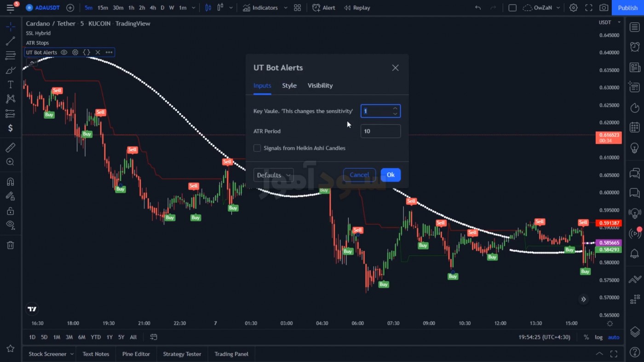Toggle stay in drawing mode
The image size is (644, 362).
coord(10,196)
